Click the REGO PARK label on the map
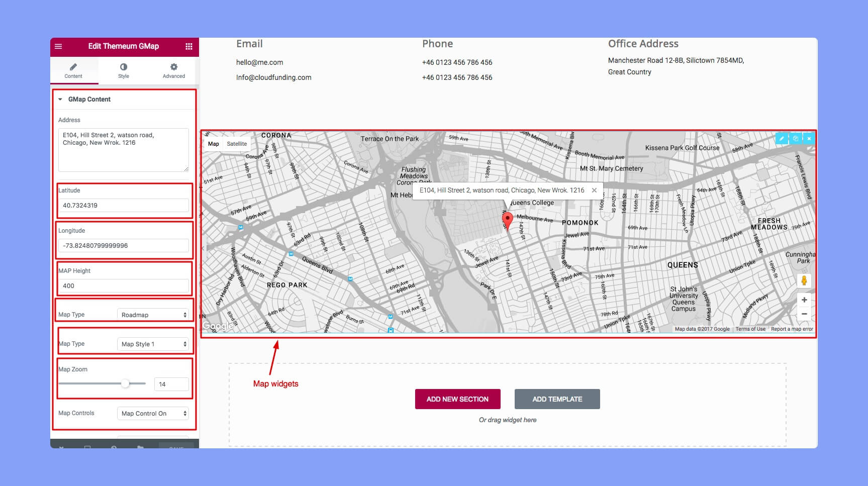Image resolution: width=868 pixels, height=486 pixels. tap(287, 285)
